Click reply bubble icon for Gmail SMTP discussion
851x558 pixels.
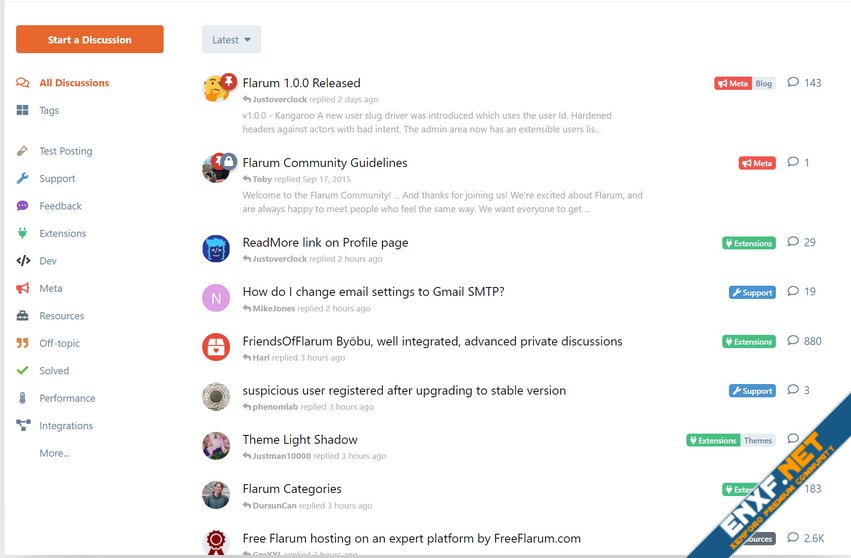click(793, 291)
